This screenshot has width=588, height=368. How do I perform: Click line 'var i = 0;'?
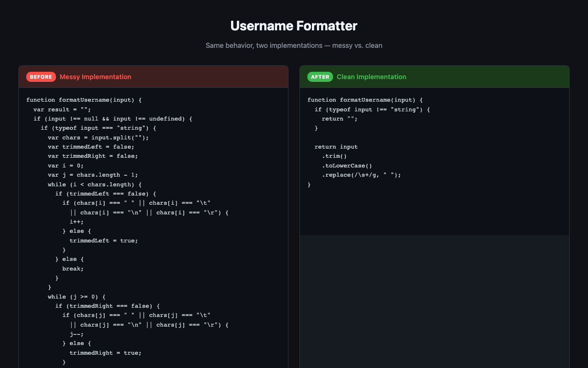[66, 166]
